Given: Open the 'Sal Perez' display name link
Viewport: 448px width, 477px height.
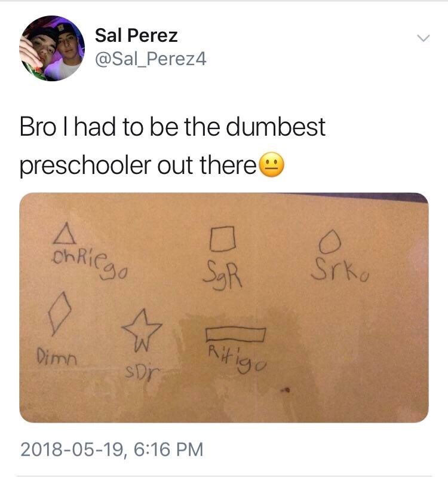Looking at the screenshot, I should click(x=136, y=35).
